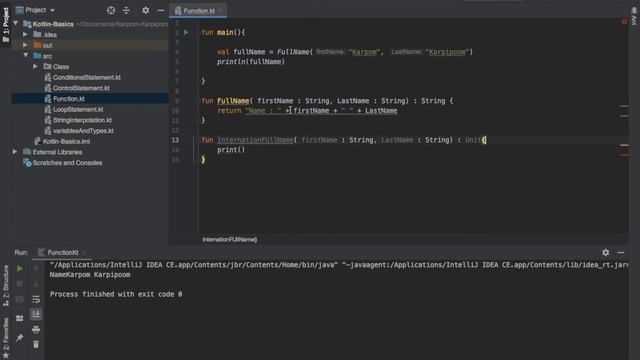The height and width of the screenshot is (360, 640).
Task: Restore layout icon in Run panel
Action: pyautogui.click(x=20, y=318)
